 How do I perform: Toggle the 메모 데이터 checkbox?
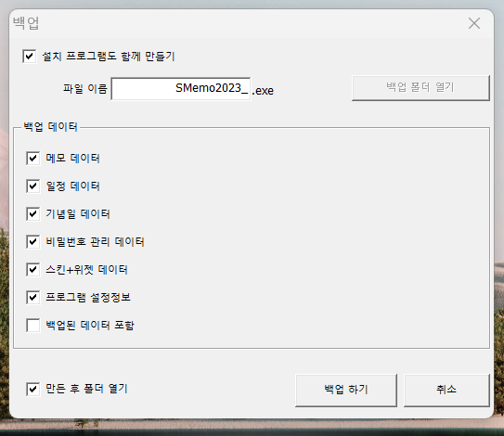32,159
